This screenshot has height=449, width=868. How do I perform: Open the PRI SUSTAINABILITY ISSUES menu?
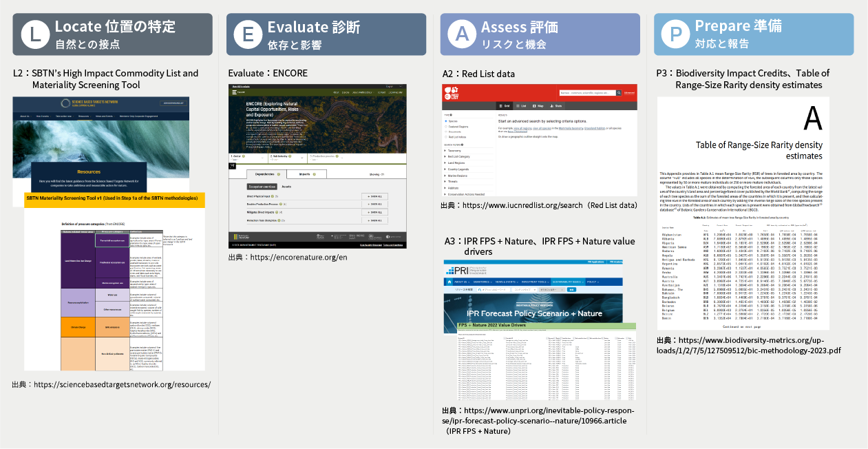(x=568, y=282)
